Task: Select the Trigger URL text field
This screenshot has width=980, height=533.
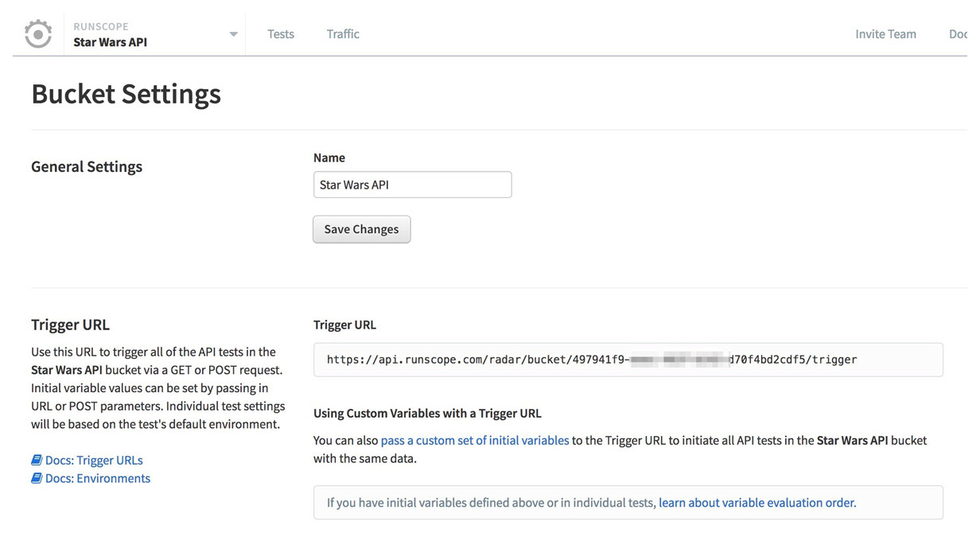Action: click(628, 360)
